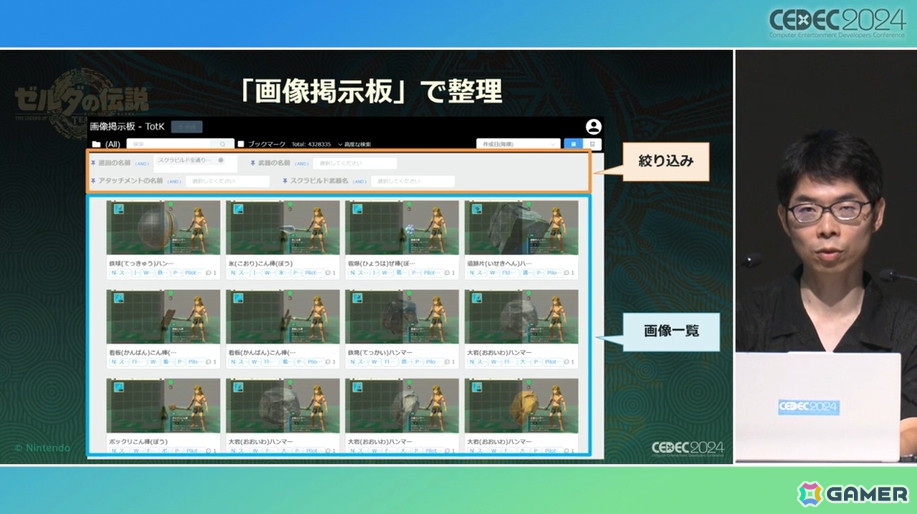The image size is (917, 514).
Task: Switch to grid view toggle (blue)
Action: tap(573, 144)
